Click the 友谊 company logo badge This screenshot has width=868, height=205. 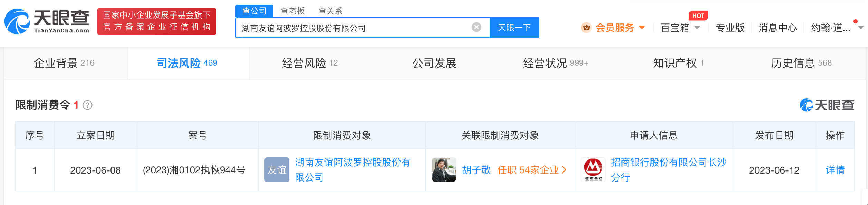(x=277, y=170)
